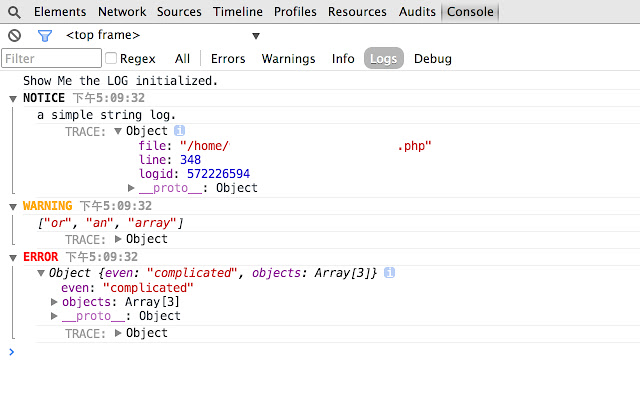Viewport: 640px width, 400px height.
Task: Collapse the WARNING log group
Action: pos(12,206)
